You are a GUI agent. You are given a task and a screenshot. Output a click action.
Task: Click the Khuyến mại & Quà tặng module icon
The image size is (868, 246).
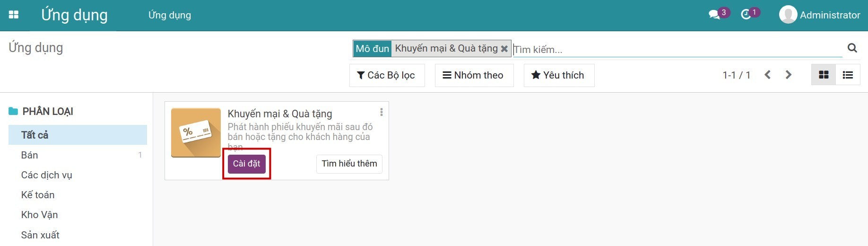196,132
